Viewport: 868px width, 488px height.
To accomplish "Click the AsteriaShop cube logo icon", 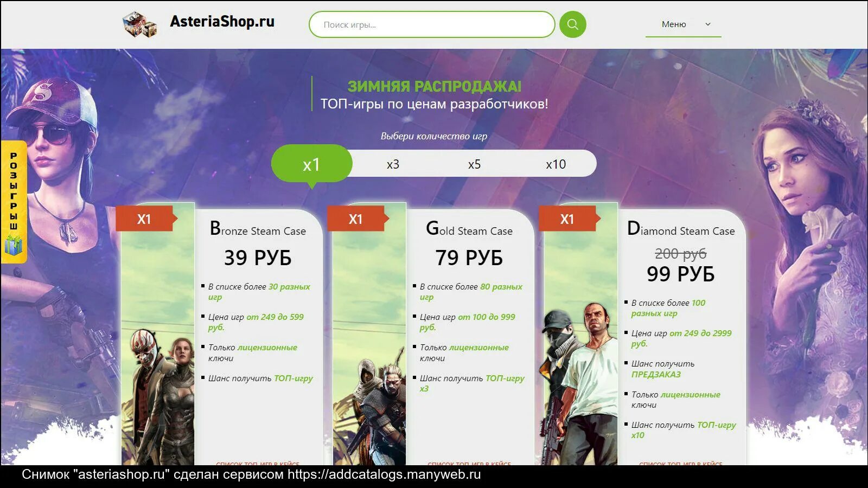I will (139, 24).
